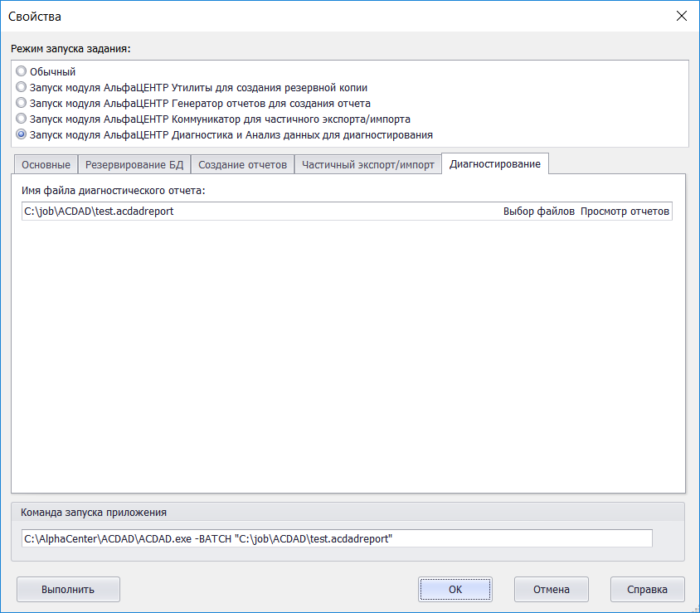Click the Выполнить button
The height and width of the screenshot is (613, 700).
[x=68, y=589]
